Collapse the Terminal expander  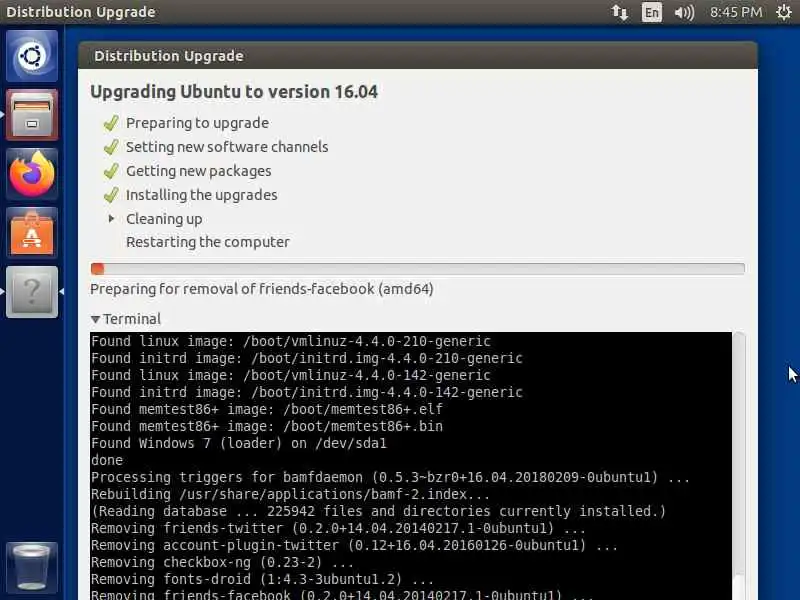coord(95,319)
